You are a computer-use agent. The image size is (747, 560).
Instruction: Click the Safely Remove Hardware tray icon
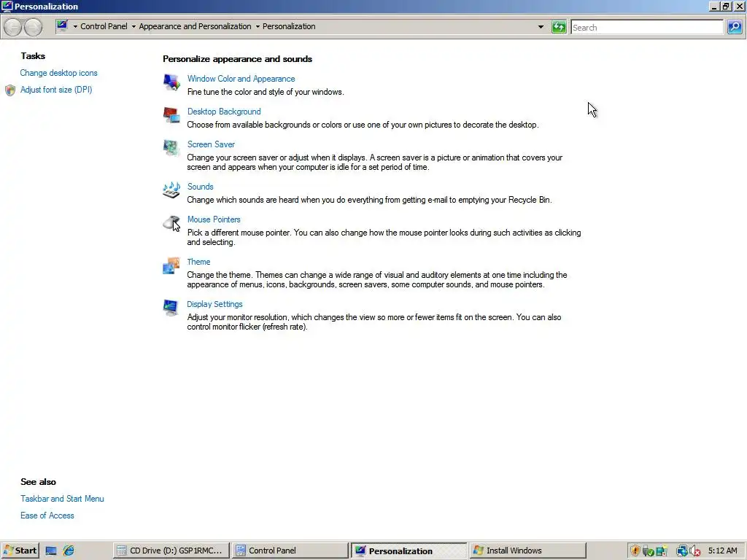[x=648, y=551]
